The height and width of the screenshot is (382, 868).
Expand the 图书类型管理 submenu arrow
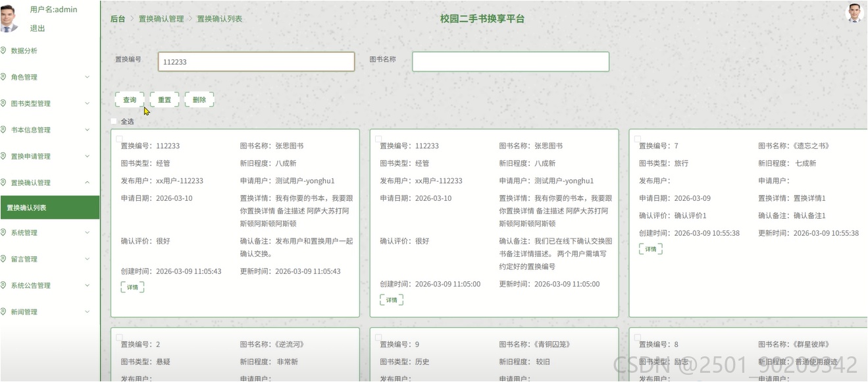click(88, 103)
